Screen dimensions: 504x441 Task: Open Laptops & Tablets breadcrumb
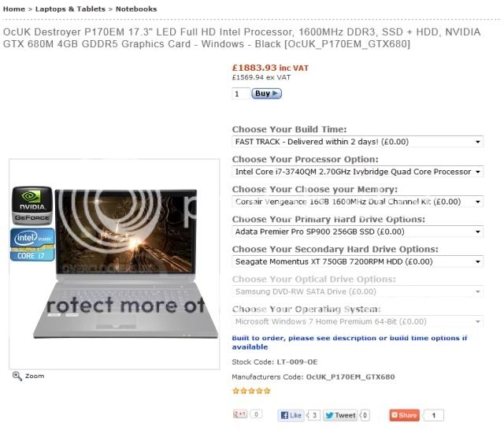point(70,9)
